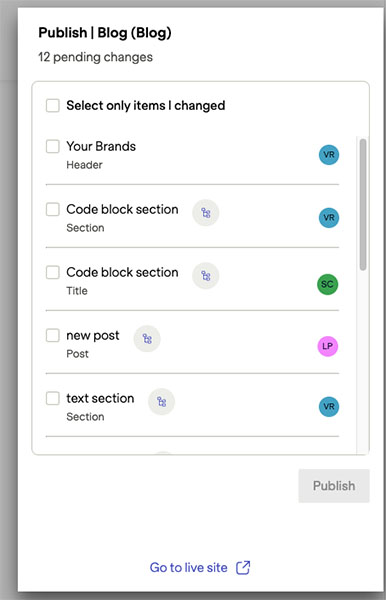Check the Your Brands Header checkbox

(x=53, y=146)
